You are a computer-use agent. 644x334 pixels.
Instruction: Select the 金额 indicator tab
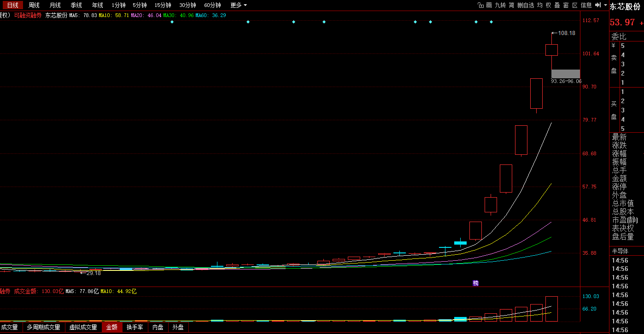pyautogui.click(x=112, y=328)
